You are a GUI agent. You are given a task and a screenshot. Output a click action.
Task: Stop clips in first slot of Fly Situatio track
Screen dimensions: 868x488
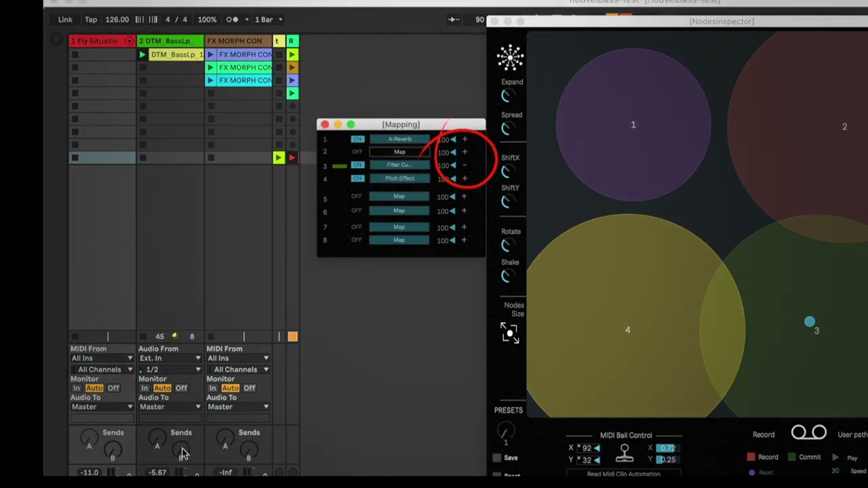75,54
